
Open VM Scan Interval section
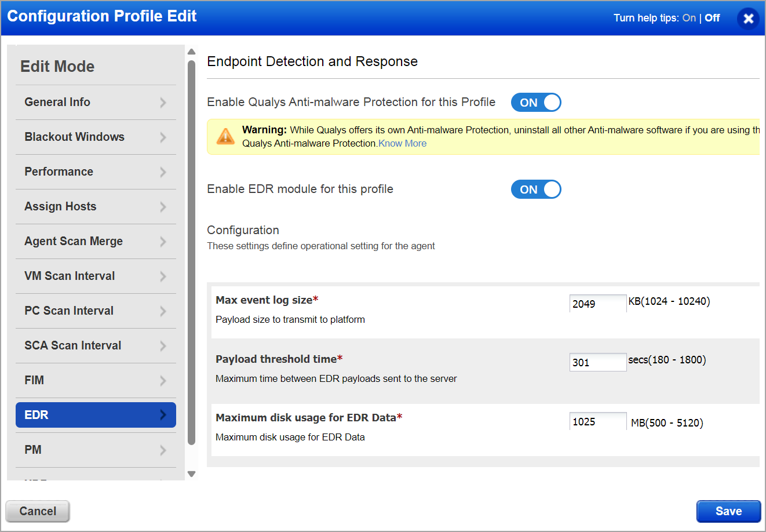[96, 276]
